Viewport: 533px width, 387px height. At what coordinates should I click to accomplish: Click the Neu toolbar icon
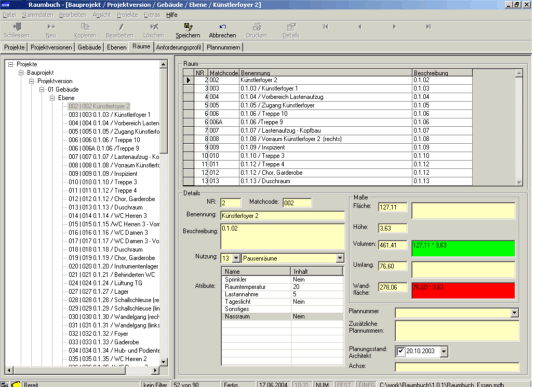click(x=51, y=27)
